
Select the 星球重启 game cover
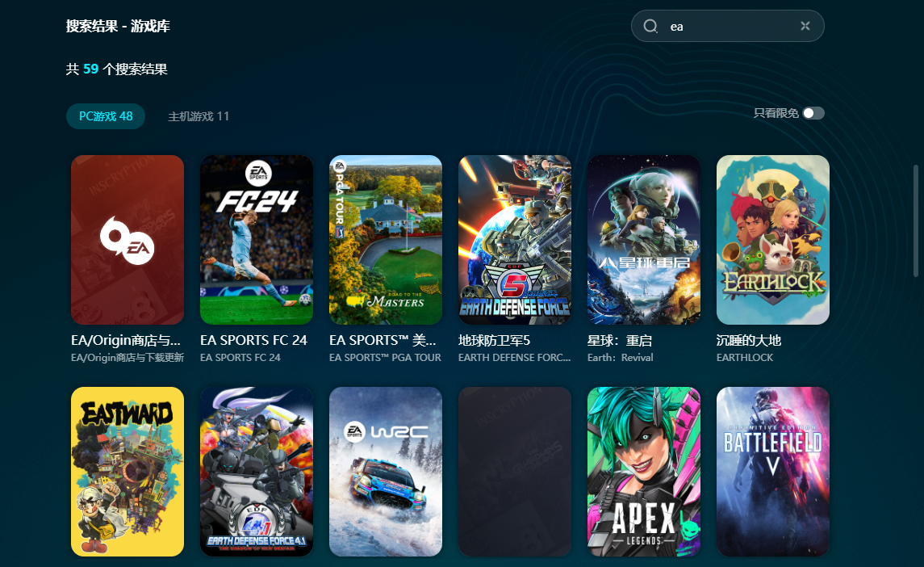(644, 240)
